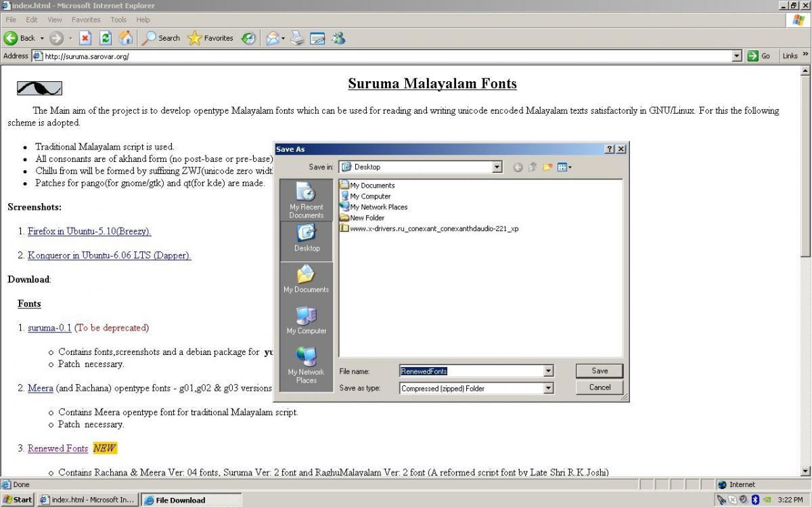Screen dimensions: 812x508
Task: Open the View menu
Action: click(55, 20)
